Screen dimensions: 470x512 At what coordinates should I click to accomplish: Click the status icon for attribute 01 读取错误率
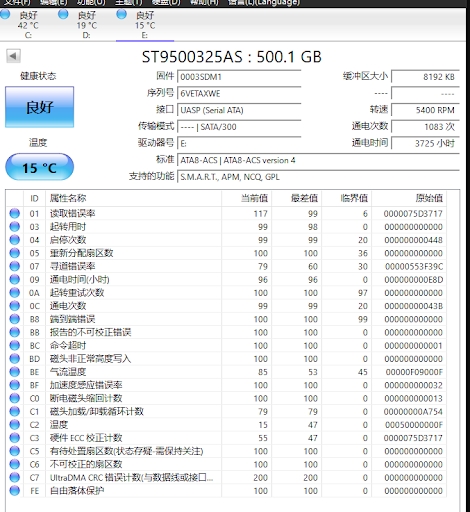(15, 213)
